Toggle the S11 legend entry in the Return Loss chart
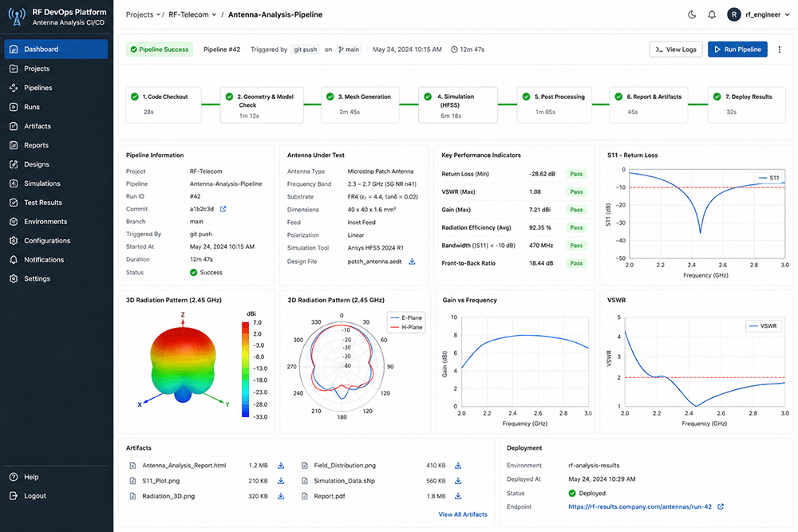 coord(769,178)
